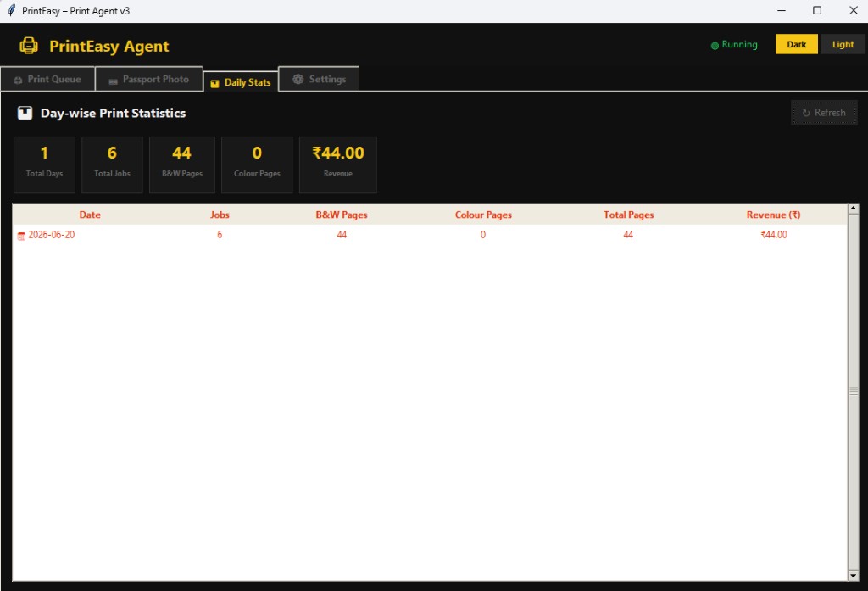Switch to Light theme
Screen dimensions: 868x591
pos(843,44)
